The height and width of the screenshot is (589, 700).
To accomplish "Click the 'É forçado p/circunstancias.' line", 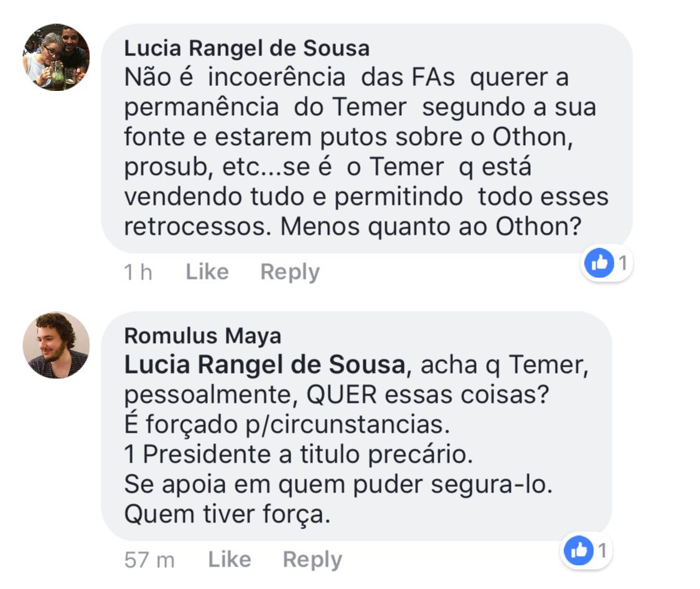I will pos(287,424).
